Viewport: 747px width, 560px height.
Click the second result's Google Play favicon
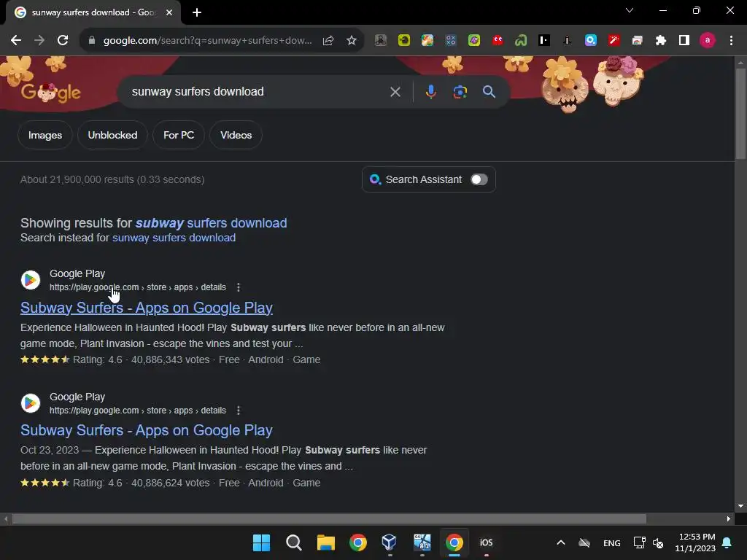tap(31, 403)
